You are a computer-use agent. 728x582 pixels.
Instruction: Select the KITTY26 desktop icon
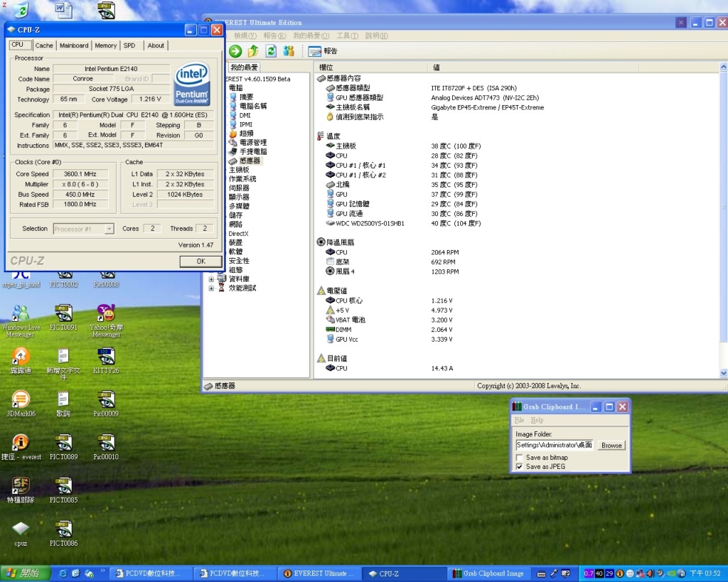[x=106, y=360]
